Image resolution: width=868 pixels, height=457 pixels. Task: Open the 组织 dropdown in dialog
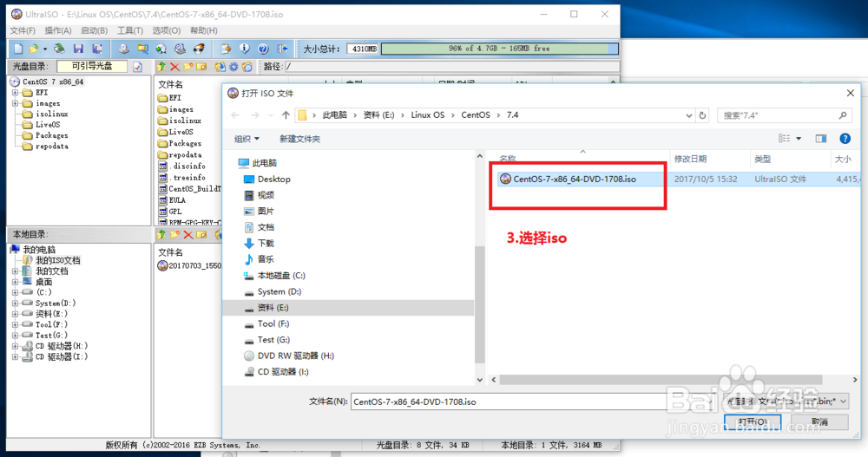247,139
